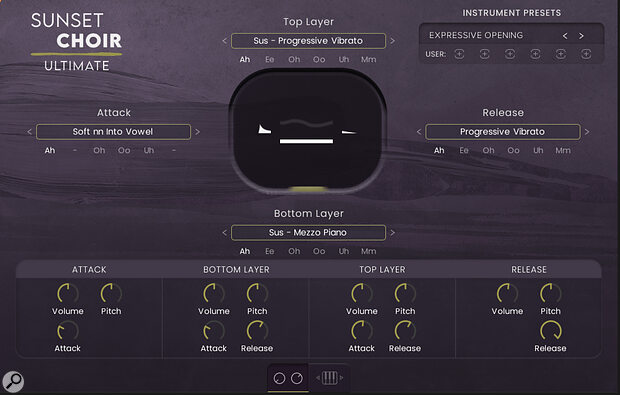Select Ee vowel for Release

464,151
